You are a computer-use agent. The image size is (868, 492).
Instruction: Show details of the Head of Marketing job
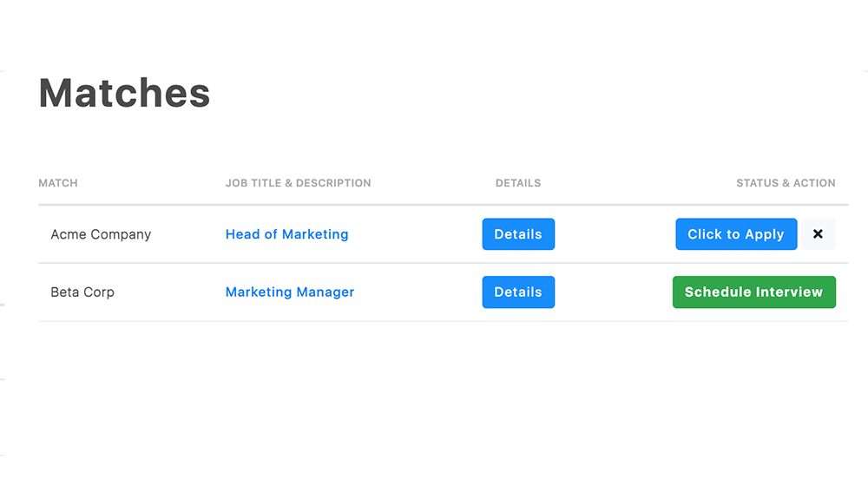518,234
